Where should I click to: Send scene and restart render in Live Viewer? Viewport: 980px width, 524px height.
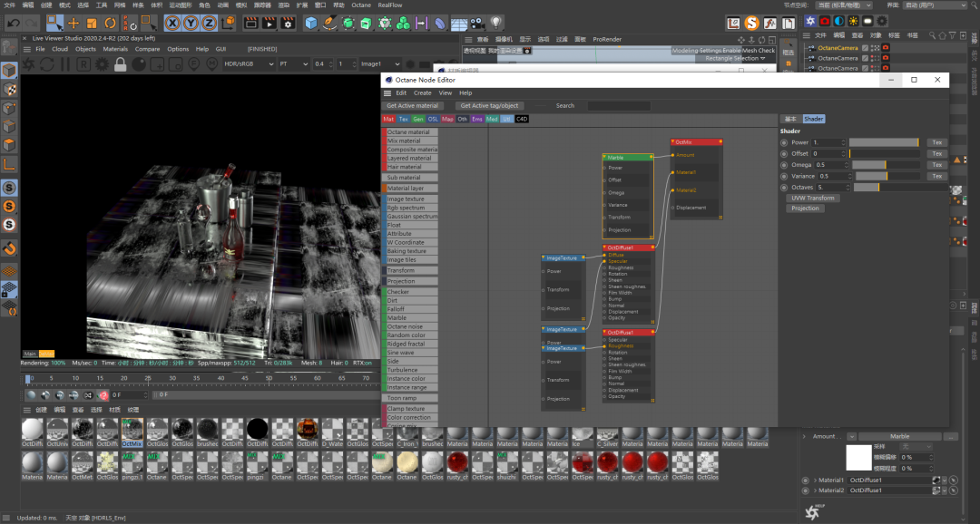[x=29, y=63]
